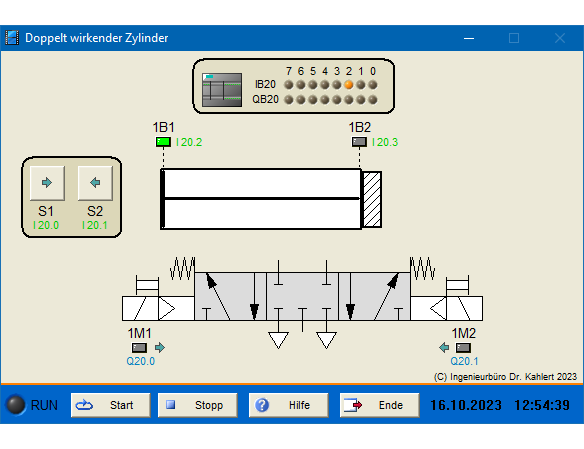Click the 1M2 solenoid indicator
This screenshot has width=584, height=449.
tap(463, 348)
